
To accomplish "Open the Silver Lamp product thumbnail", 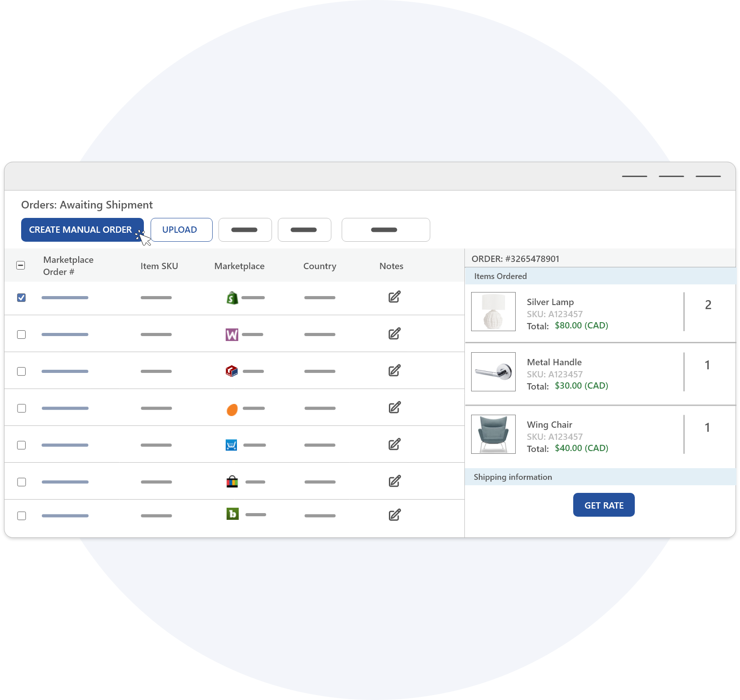I will [x=493, y=311].
